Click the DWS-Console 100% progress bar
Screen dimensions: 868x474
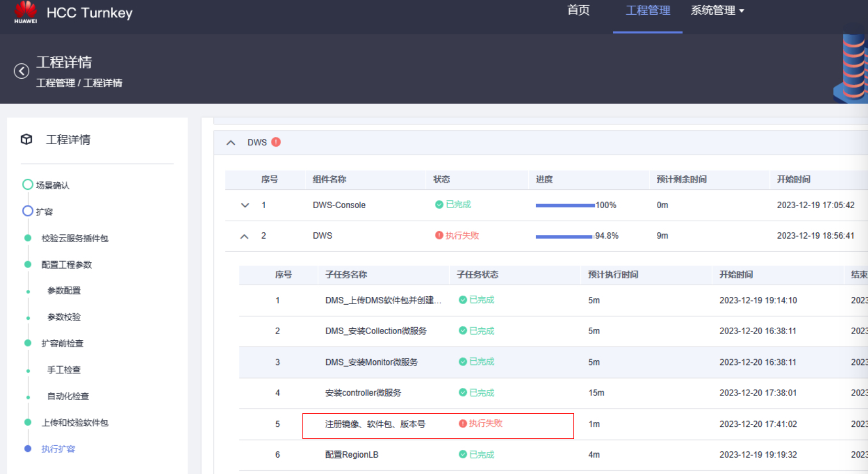pyautogui.click(x=565, y=206)
